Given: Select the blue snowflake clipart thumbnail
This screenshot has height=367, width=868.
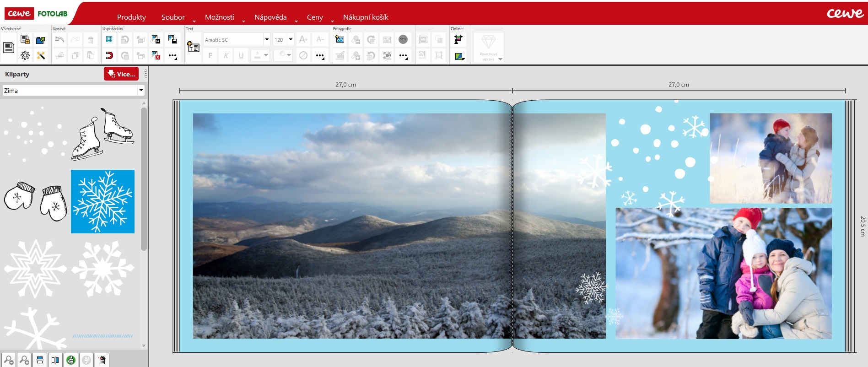Looking at the screenshot, I should click(x=102, y=201).
